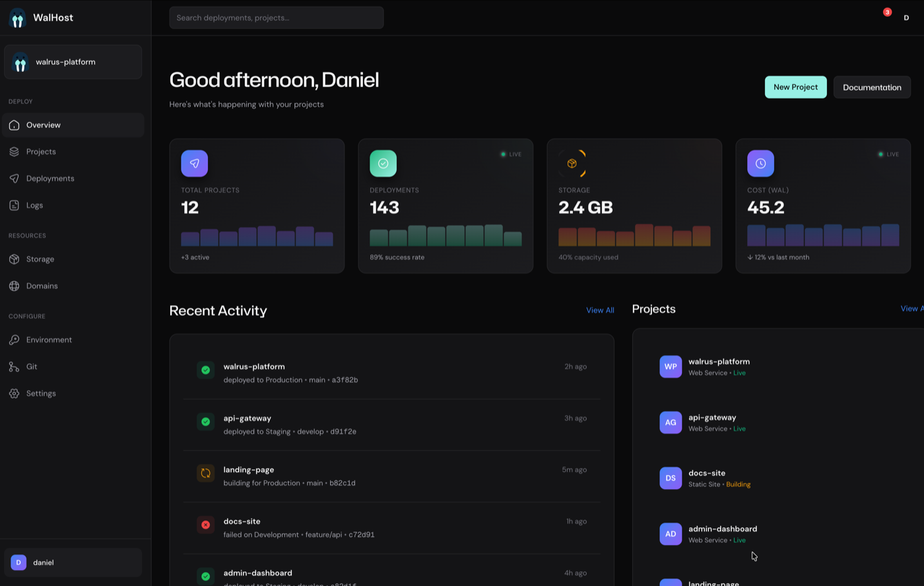Click View All next to Recent Activity
924x586 pixels.
pyautogui.click(x=600, y=310)
